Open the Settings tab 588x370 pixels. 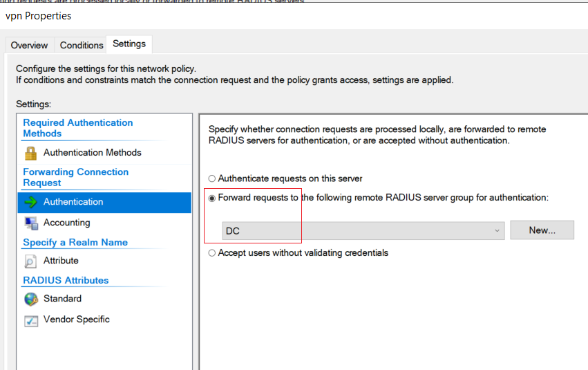(x=129, y=44)
